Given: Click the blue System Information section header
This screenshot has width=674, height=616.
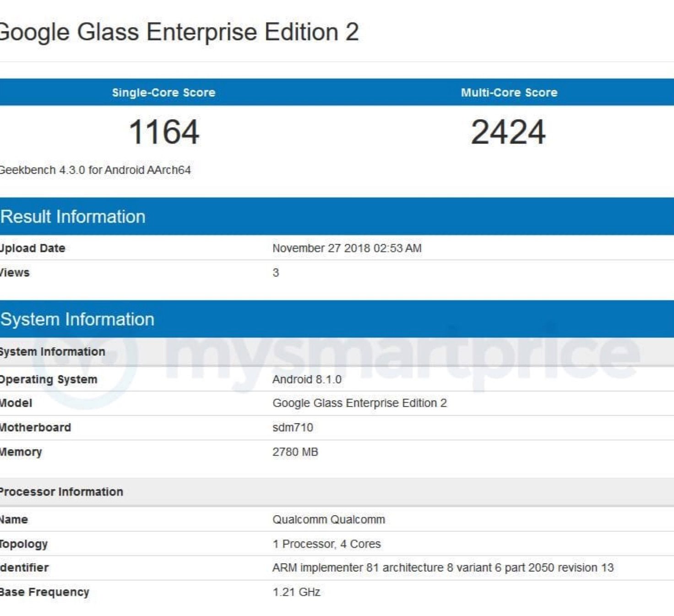Looking at the screenshot, I should [x=77, y=319].
